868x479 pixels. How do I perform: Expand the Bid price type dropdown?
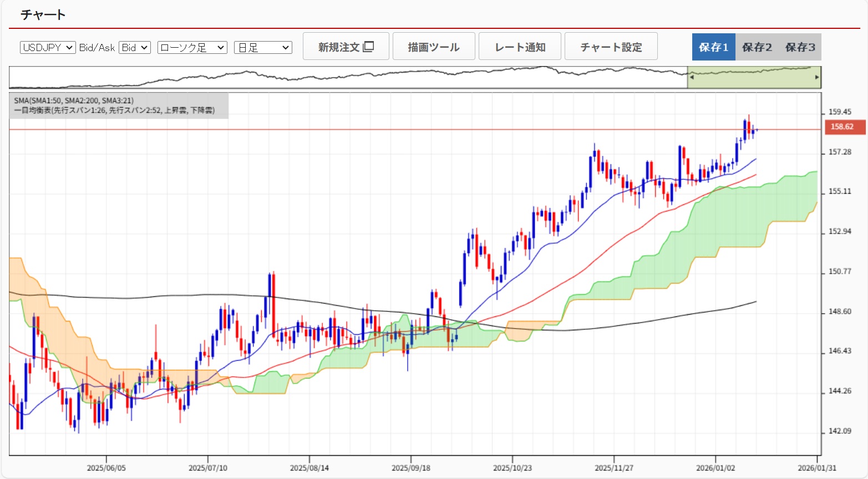point(135,48)
